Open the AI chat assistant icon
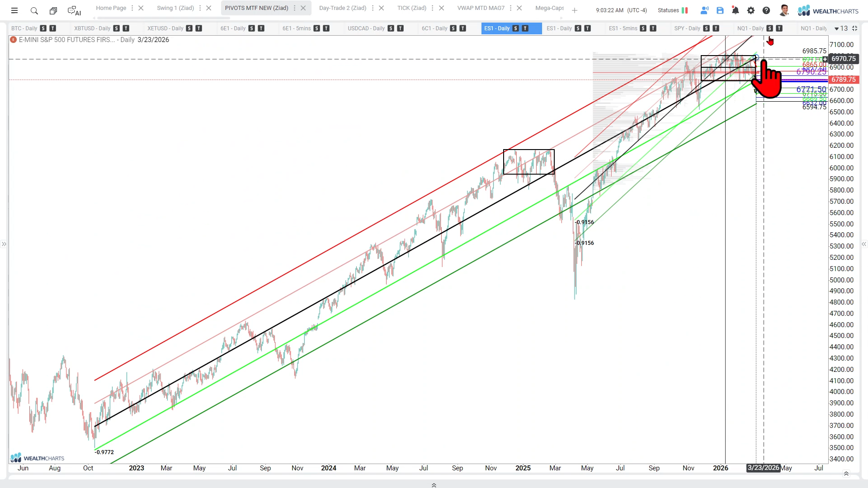The height and width of the screenshot is (488, 868). pos(74,10)
